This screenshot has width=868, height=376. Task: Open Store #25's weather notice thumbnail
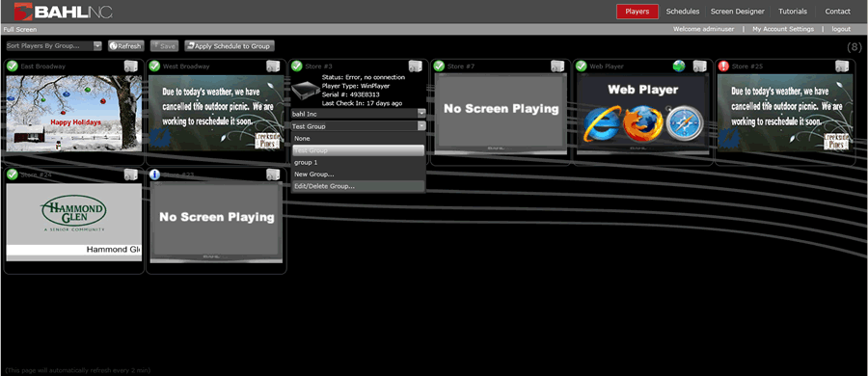click(x=785, y=113)
